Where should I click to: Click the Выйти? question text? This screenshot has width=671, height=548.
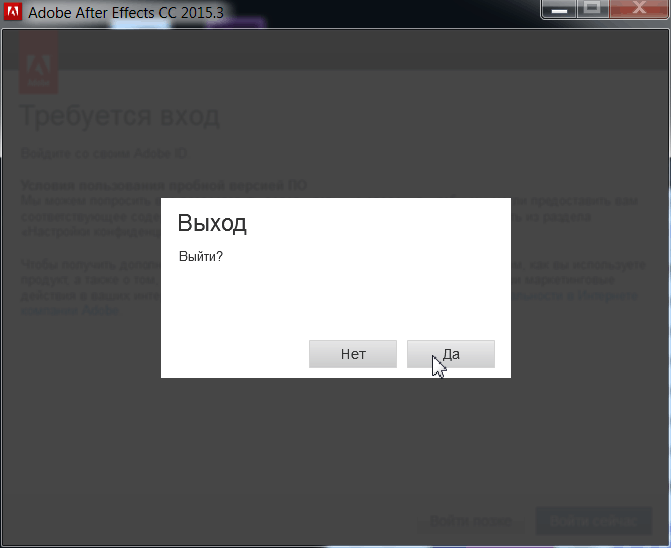tap(201, 256)
